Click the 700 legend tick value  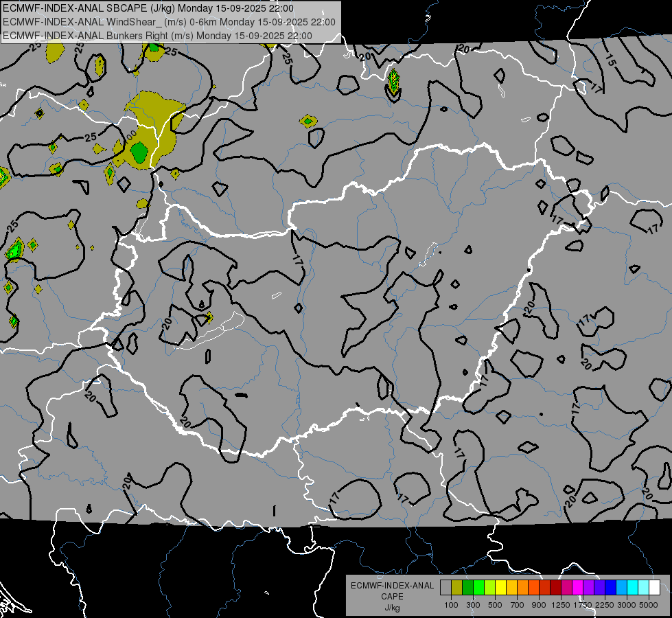tap(518, 605)
